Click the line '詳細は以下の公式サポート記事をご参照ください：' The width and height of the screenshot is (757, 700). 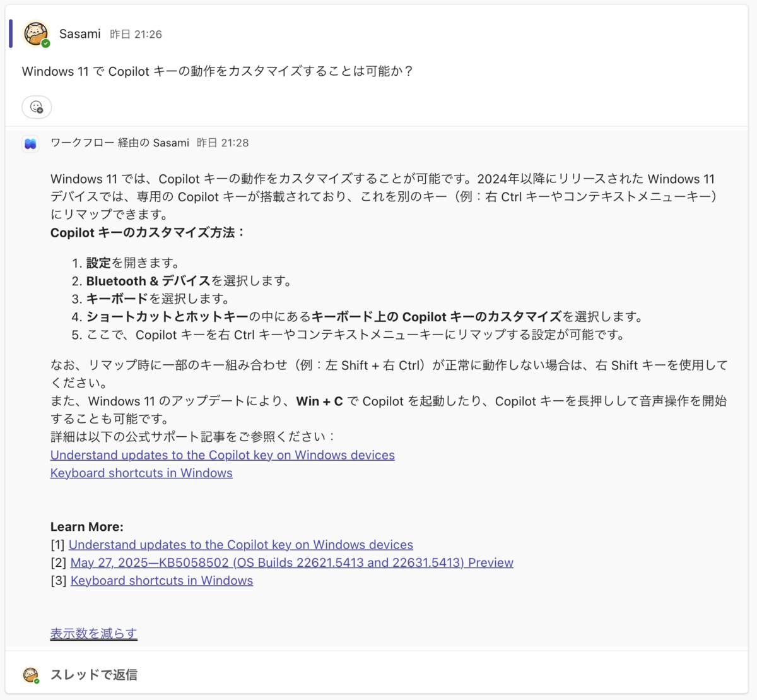pos(193,437)
